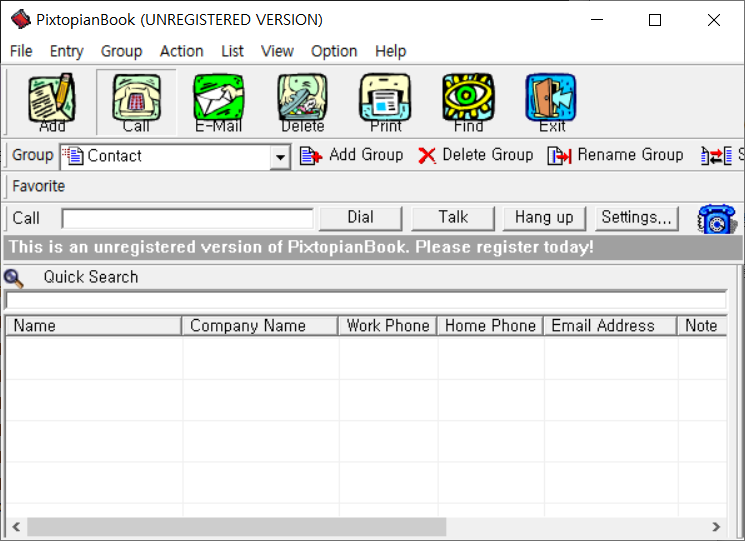Click the Favorite toolbar label

[38, 186]
